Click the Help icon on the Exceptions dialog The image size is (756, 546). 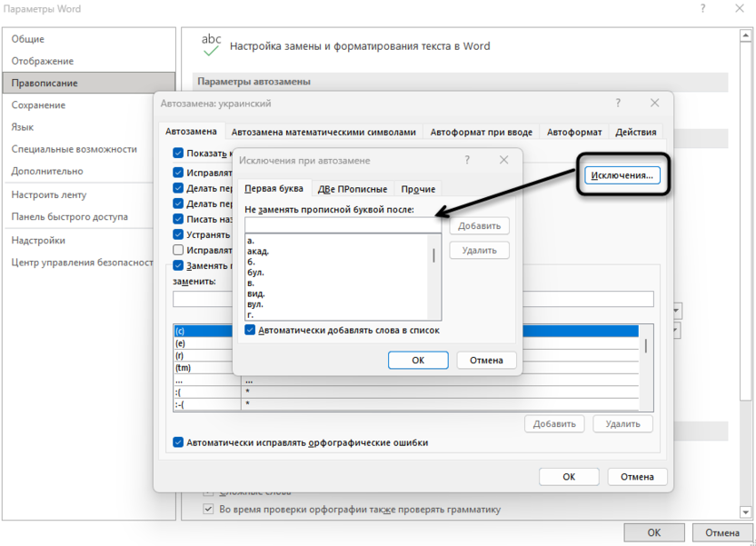click(x=467, y=160)
